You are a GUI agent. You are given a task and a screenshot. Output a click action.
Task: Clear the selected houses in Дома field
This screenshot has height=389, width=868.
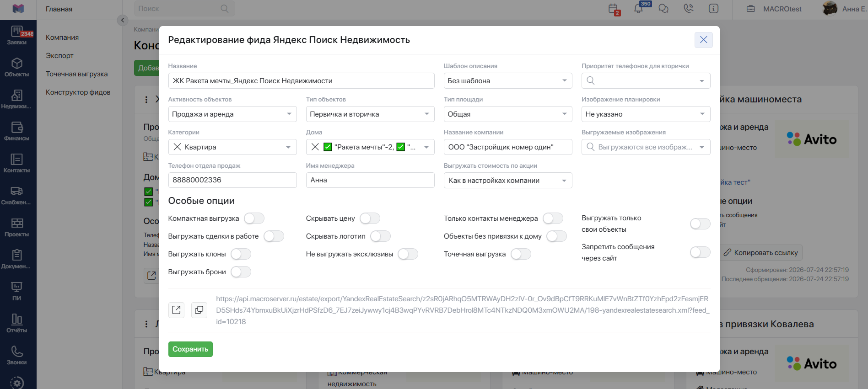(315, 147)
